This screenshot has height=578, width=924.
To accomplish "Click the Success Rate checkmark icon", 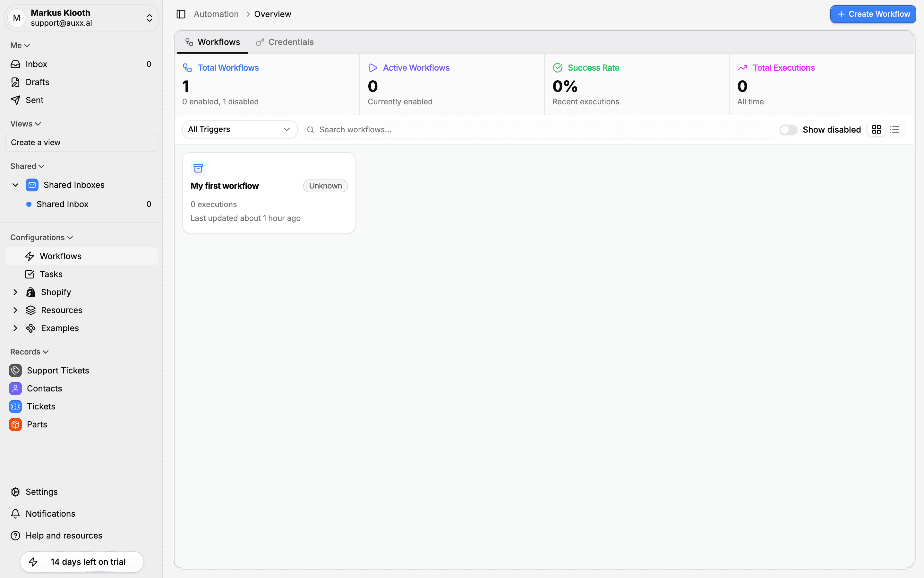I will tap(558, 68).
